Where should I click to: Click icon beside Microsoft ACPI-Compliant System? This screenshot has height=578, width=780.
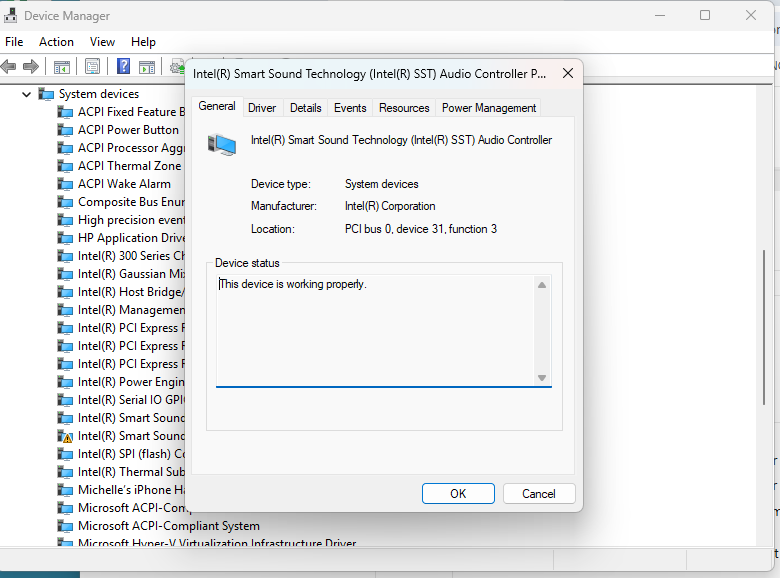(65, 526)
